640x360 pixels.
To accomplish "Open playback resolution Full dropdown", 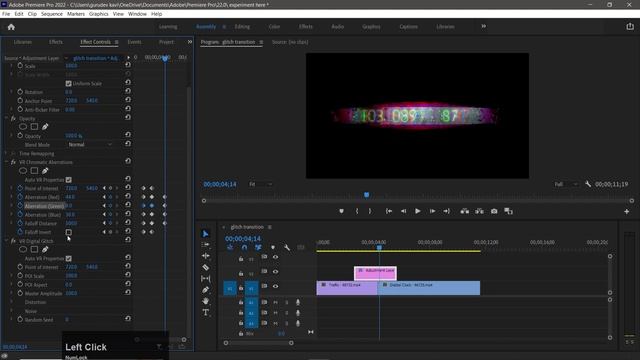I will click(566, 184).
